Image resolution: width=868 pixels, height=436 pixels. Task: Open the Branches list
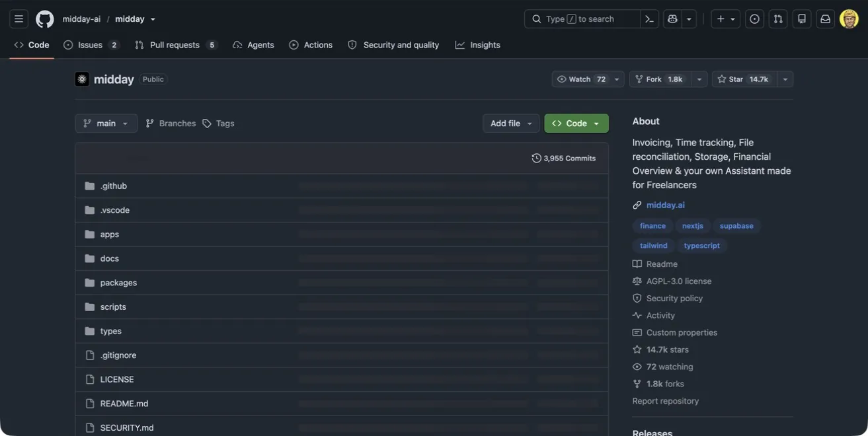pos(171,124)
